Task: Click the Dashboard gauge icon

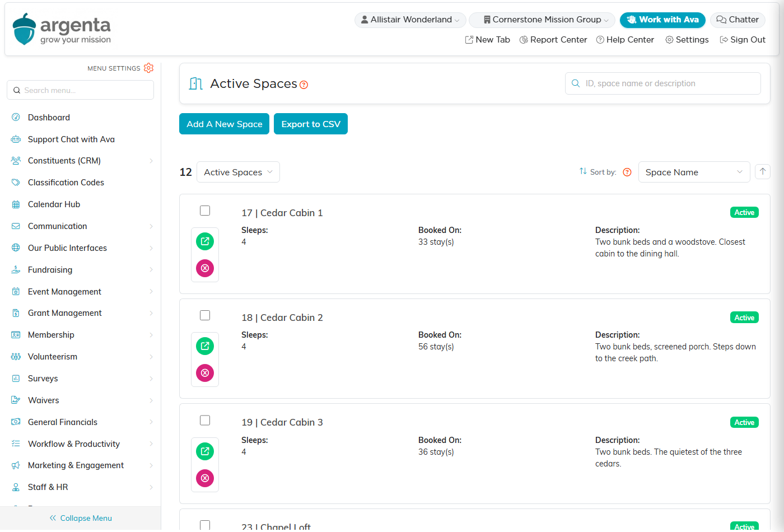Action: click(x=16, y=118)
